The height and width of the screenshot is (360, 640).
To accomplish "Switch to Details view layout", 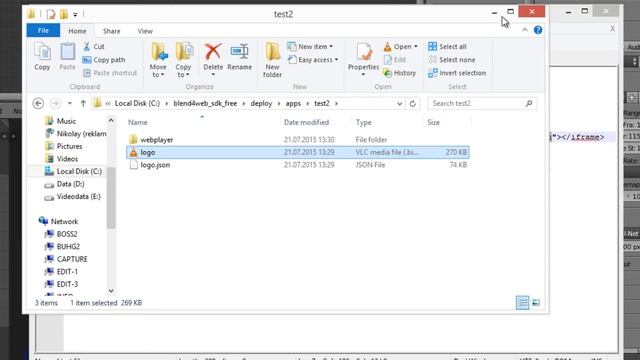I will [x=522, y=302].
